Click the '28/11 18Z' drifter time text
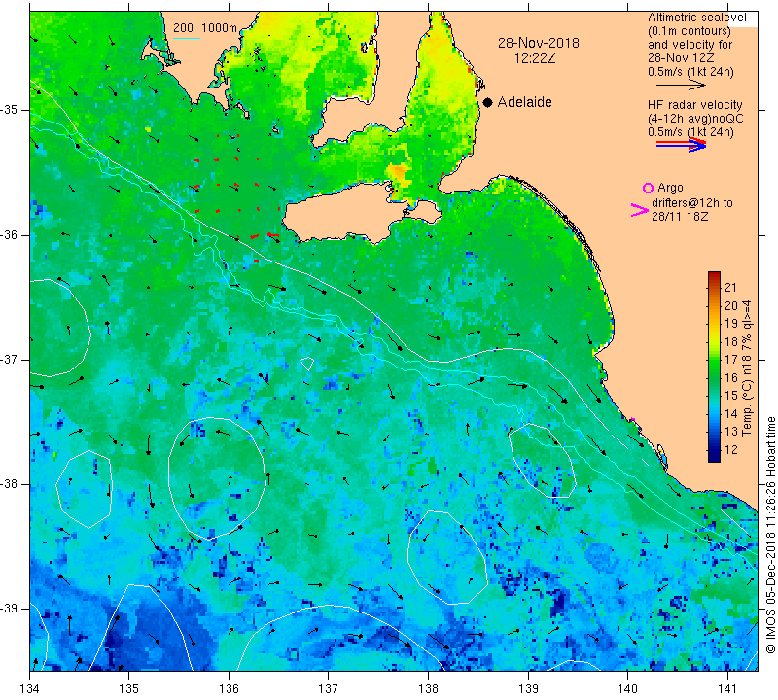 (680, 217)
